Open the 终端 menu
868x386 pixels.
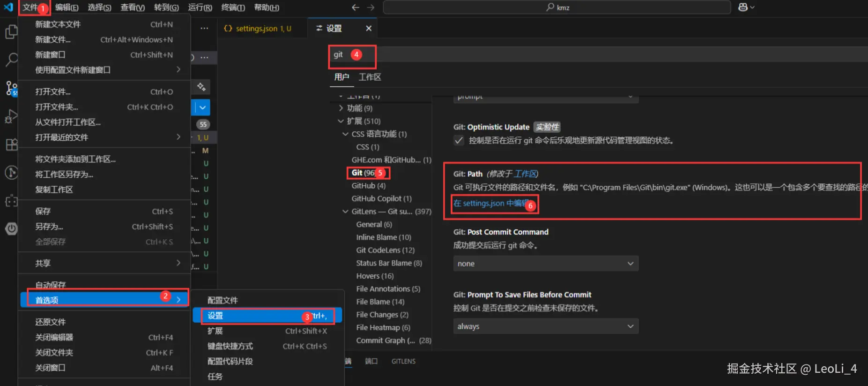pyautogui.click(x=233, y=8)
